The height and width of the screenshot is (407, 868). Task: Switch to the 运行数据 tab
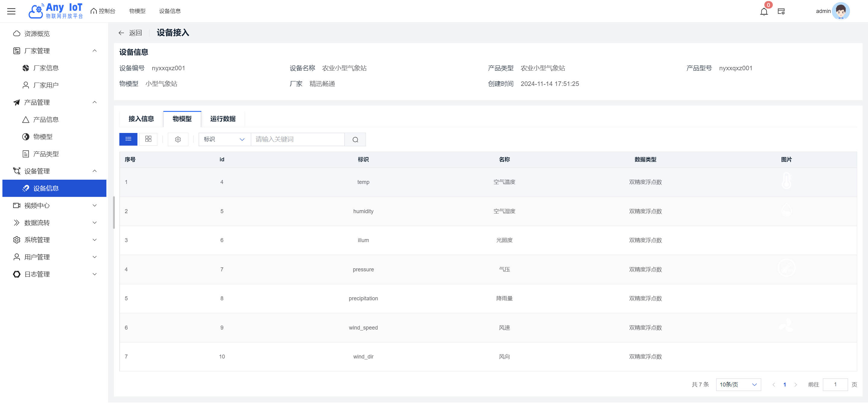pos(223,119)
